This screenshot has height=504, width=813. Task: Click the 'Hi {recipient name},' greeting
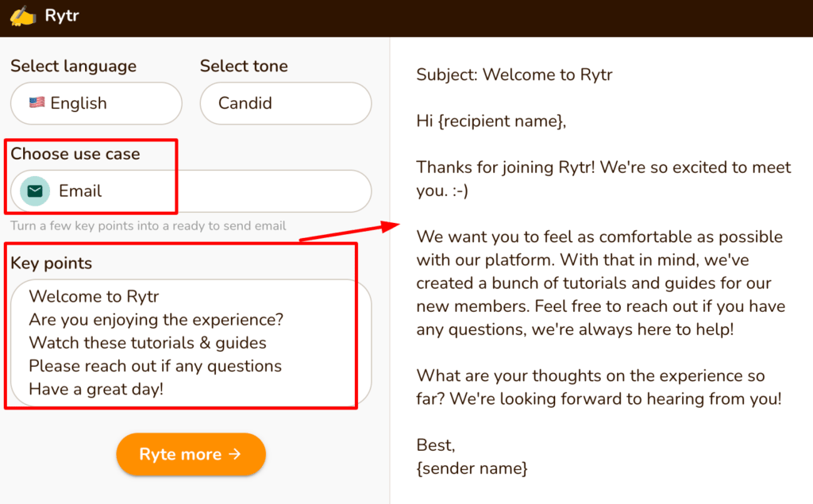491,121
